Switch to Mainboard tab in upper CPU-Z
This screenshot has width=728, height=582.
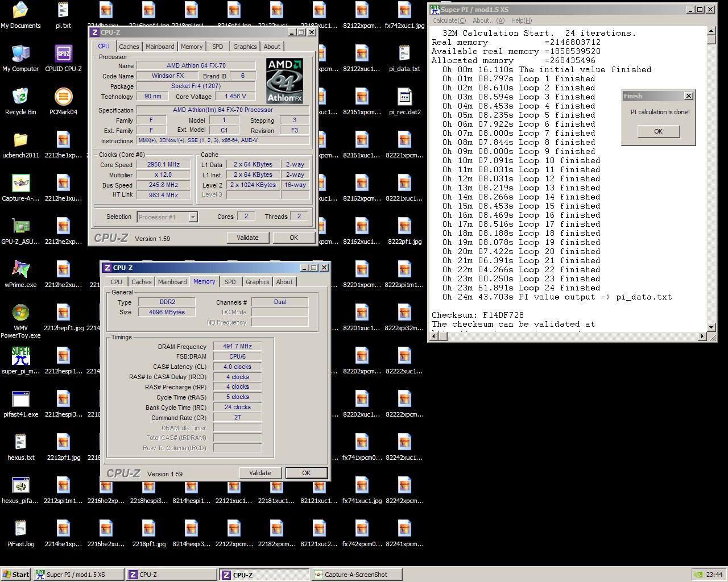click(160, 47)
